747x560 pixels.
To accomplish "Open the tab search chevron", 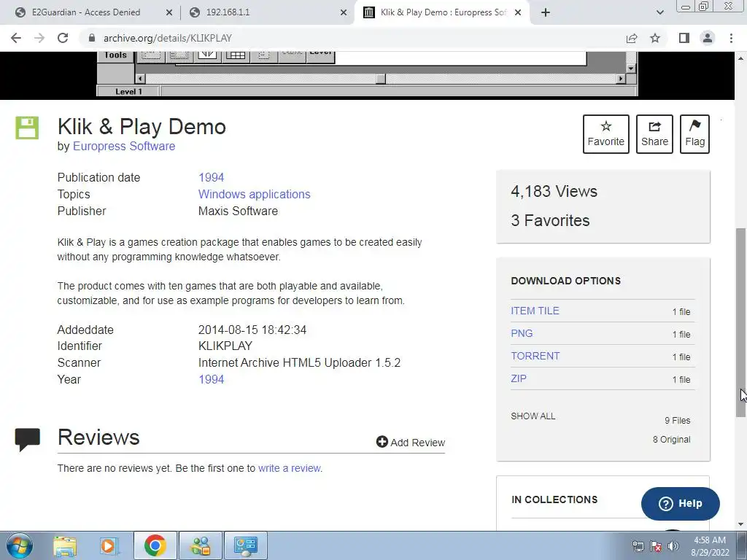I will [659, 12].
